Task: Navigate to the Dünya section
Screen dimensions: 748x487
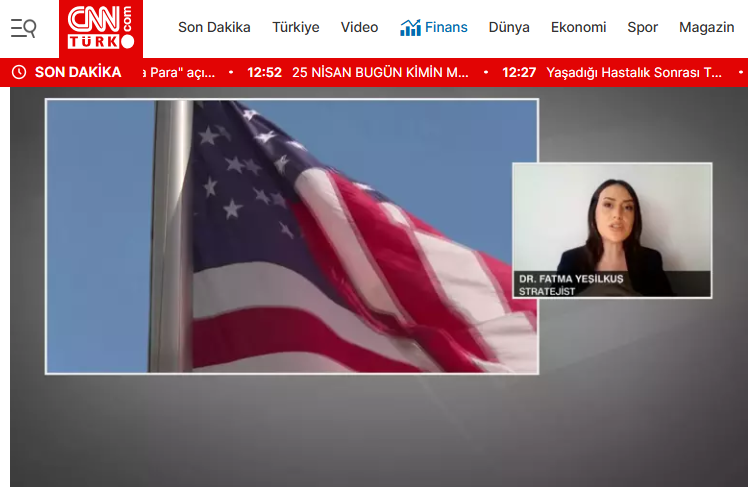Action: coord(509,28)
